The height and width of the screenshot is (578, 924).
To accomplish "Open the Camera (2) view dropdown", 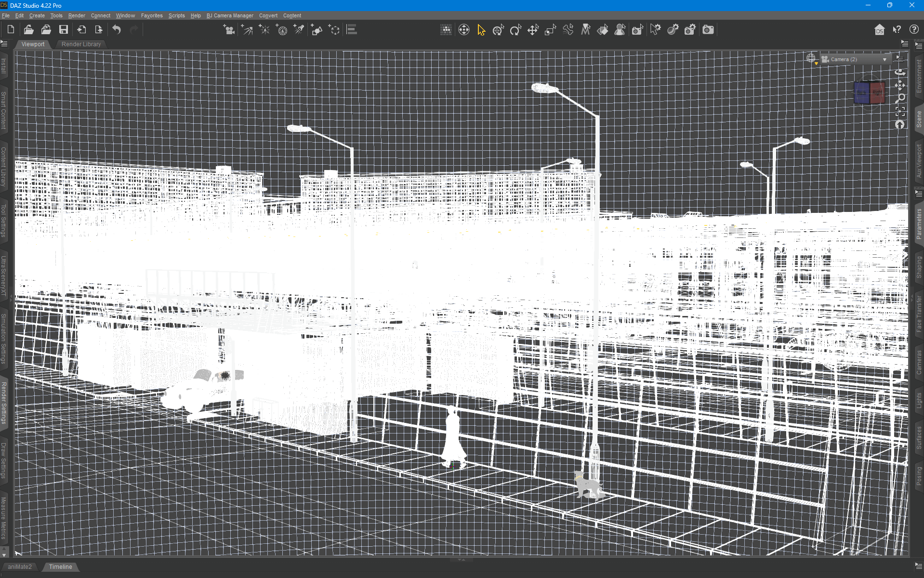I will pos(855,59).
